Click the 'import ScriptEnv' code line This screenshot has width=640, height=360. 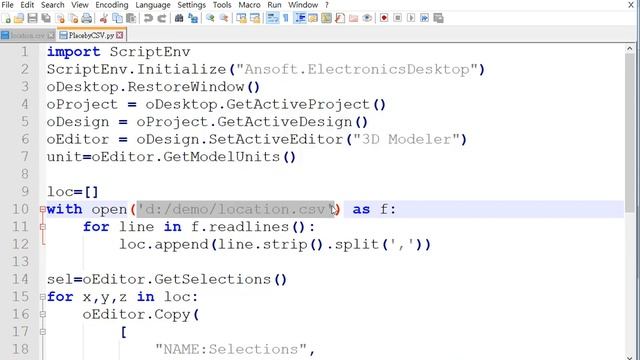(x=118, y=52)
